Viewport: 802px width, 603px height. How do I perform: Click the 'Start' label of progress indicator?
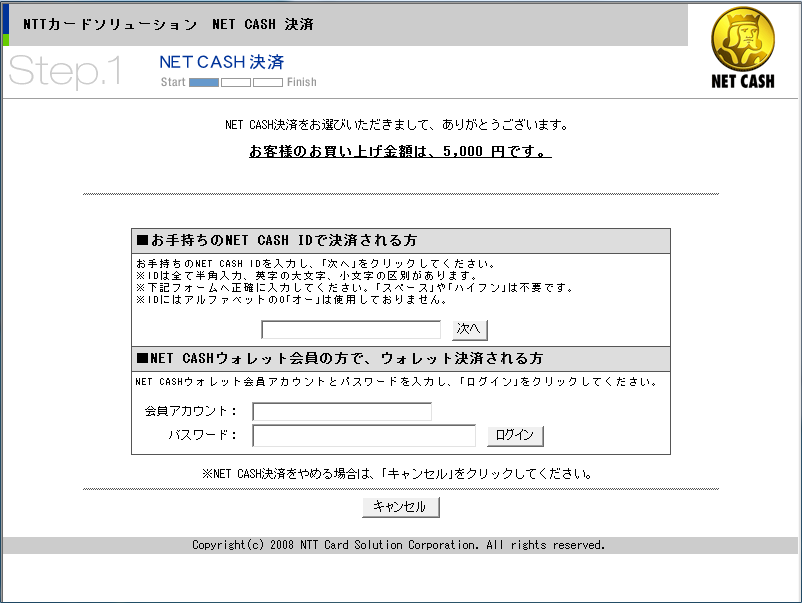[x=173, y=82]
